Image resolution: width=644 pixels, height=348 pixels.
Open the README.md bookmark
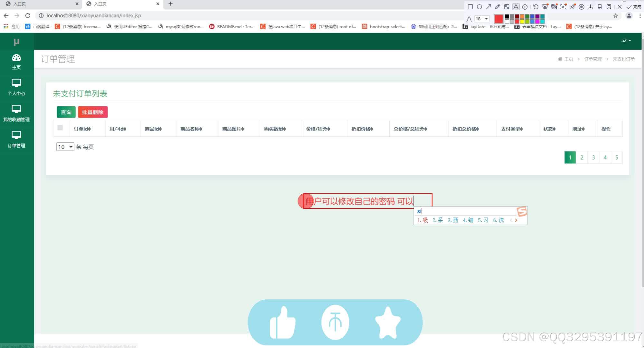232,26
